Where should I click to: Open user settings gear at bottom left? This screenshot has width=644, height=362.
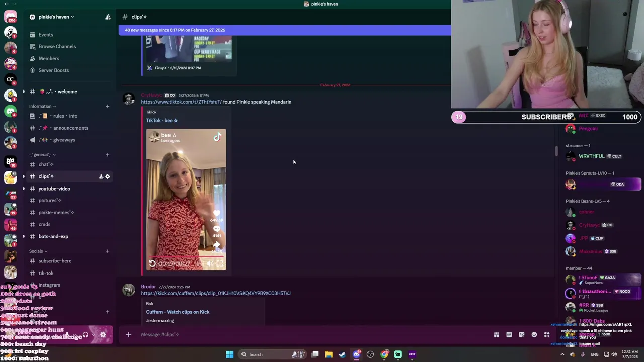coord(103,334)
